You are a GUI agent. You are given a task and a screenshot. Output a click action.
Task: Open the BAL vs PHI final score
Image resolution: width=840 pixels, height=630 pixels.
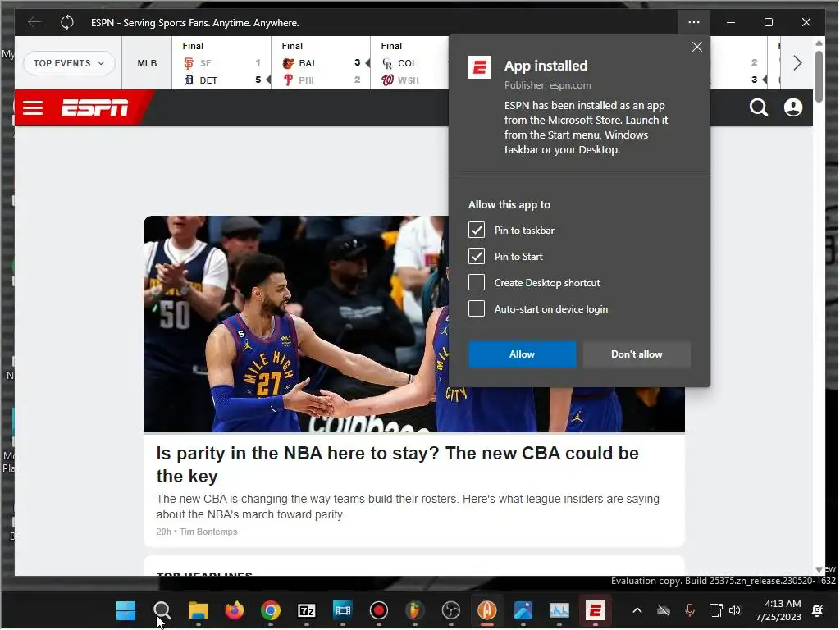[321, 63]
